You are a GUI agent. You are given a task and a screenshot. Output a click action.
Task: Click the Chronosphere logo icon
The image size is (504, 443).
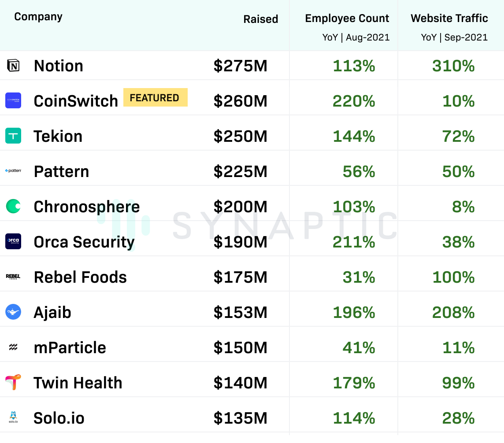click(13, 206)
